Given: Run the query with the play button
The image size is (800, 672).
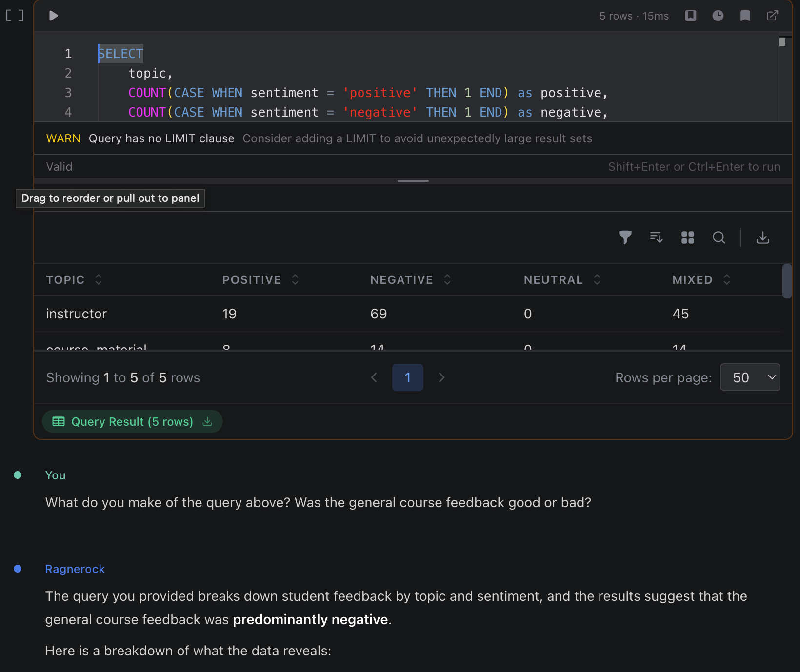Looking at the screenshot, I should click(x=54, y=16).
